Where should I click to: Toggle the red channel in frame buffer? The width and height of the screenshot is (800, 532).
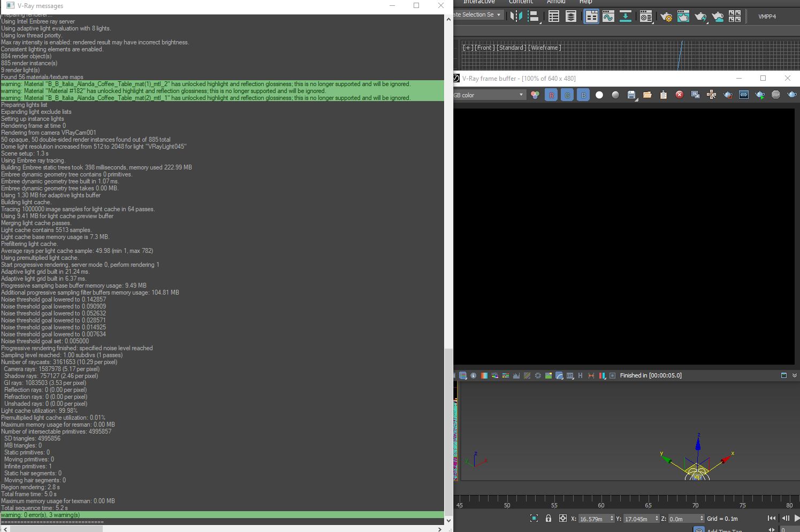[551, 95]
